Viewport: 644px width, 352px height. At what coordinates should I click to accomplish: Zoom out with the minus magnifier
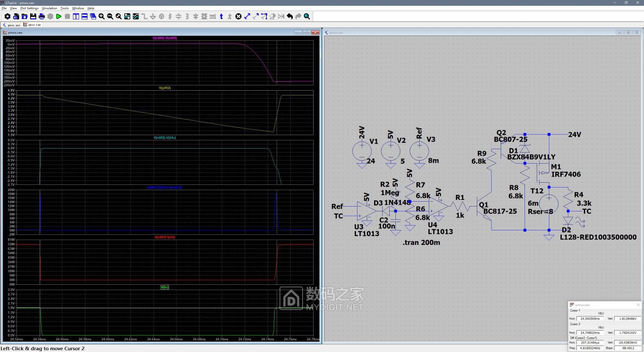(x=110, y=16)
